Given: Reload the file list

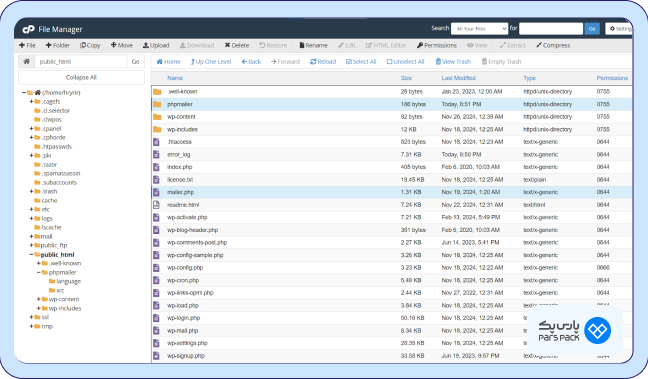Looking at the screenshot, I should (323, 62).
